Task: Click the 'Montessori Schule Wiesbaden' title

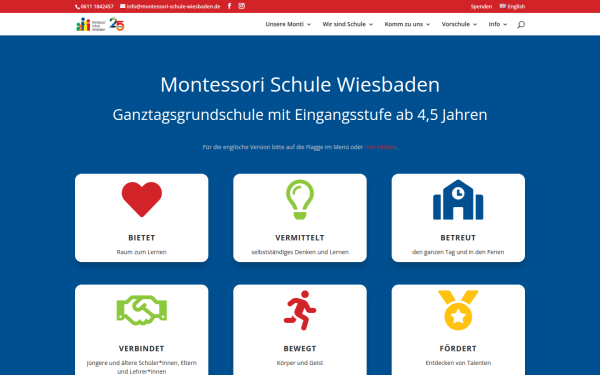Action: coord(300,85)
